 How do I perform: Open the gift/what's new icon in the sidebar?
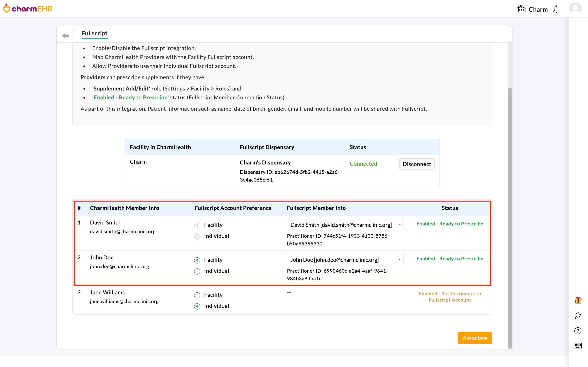point(578,300)
